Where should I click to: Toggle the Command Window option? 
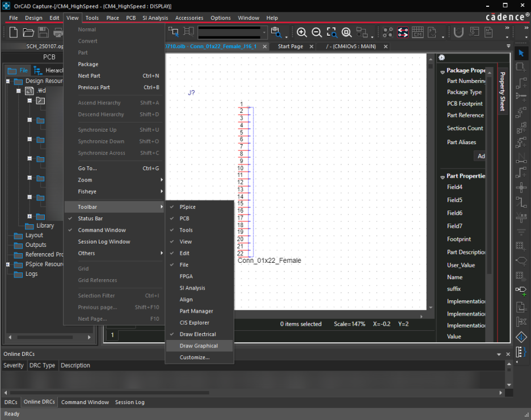(114, 230)
